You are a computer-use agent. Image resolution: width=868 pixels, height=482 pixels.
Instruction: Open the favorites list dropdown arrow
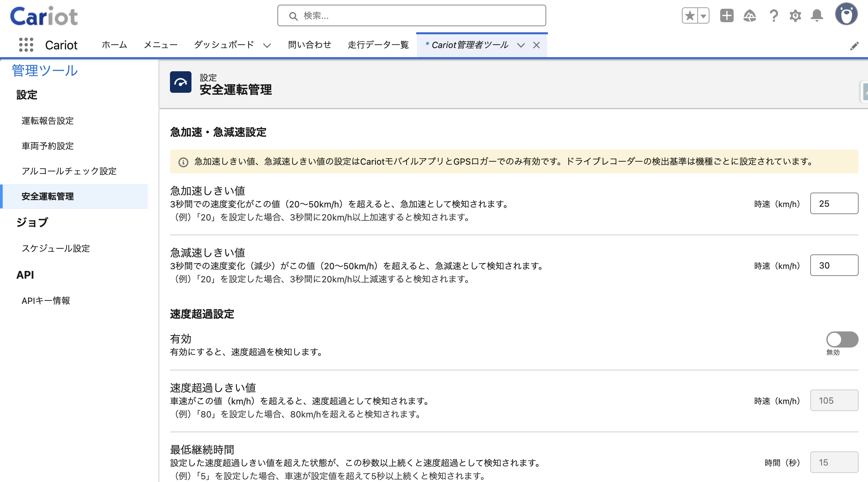tap(703, 15)
